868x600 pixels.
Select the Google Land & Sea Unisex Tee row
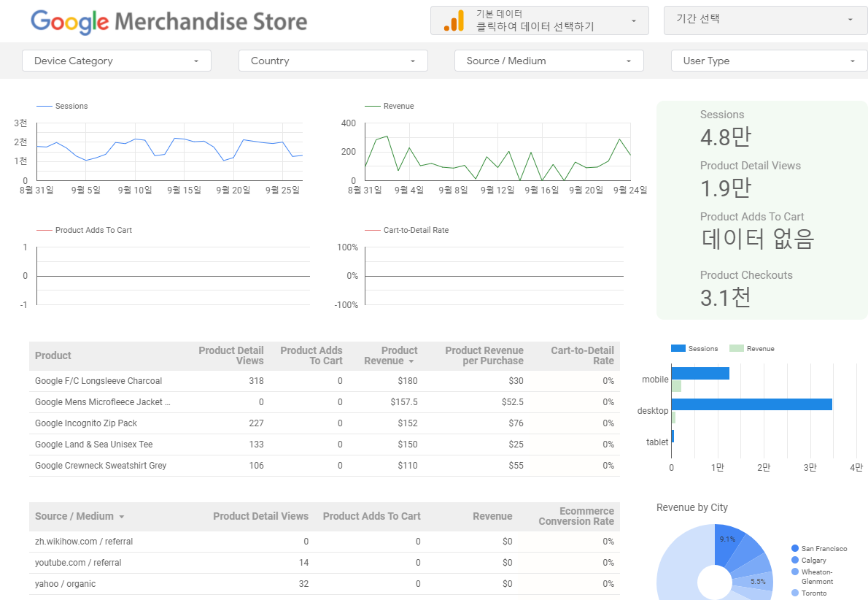tap(325, 445)
